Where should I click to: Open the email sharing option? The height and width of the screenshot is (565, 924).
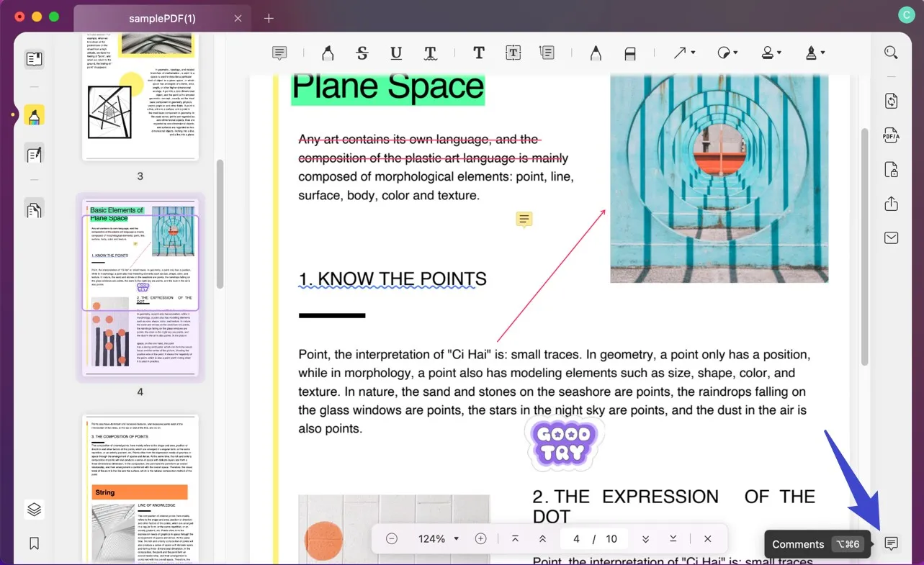(890, 238)
